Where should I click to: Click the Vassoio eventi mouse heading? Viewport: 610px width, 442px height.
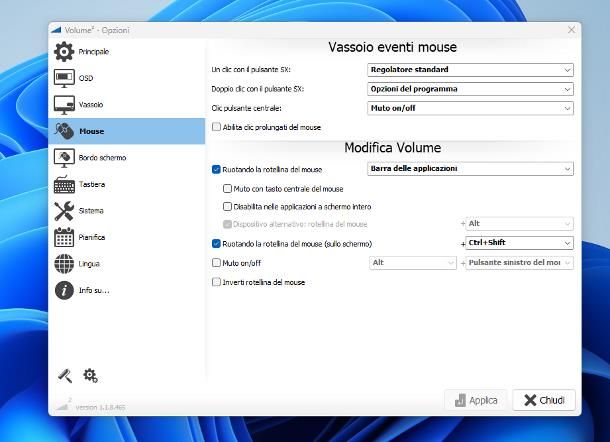[x=393, y=47]
